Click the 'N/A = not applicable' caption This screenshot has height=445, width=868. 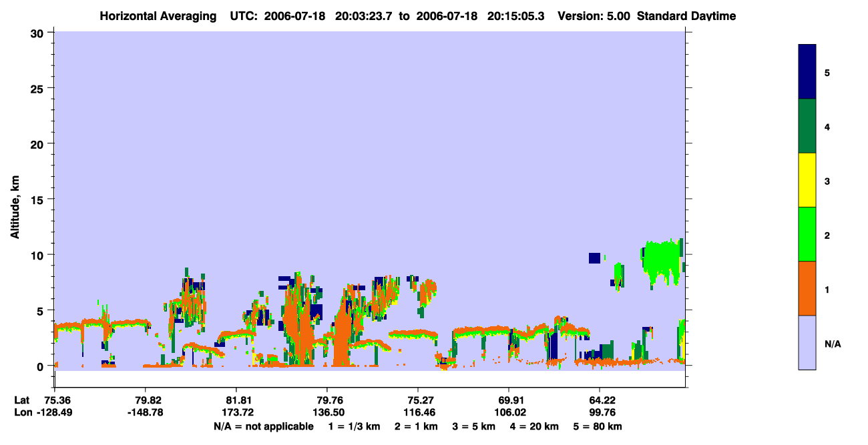tap(264, 426)
